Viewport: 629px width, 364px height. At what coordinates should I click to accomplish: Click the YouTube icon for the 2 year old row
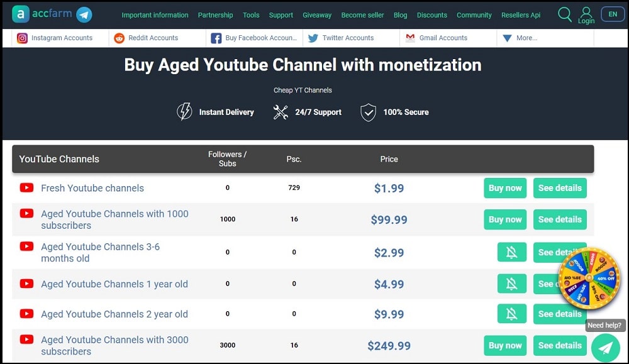(26, 314)
